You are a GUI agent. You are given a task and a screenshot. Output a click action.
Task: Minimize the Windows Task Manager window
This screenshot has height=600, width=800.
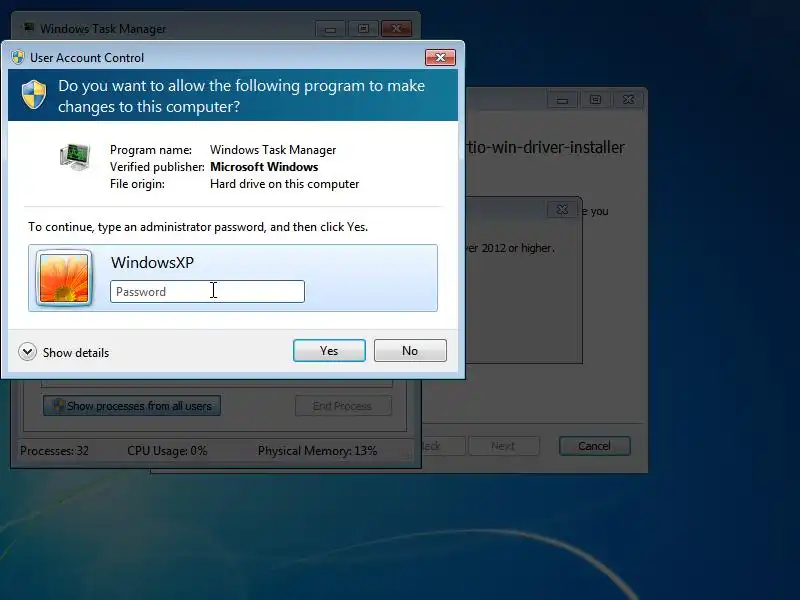[x=331, y=29]
